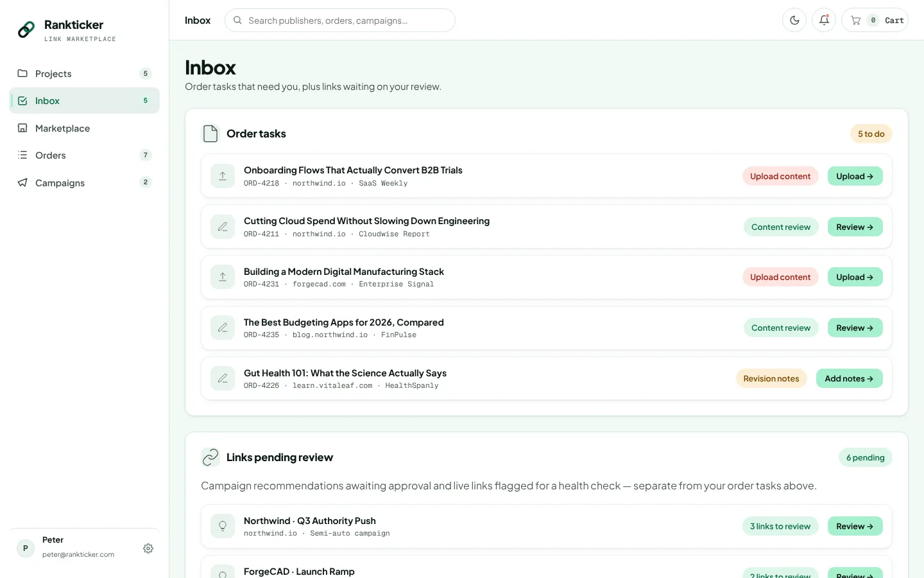Click the upload icon for Onboarding Flows task

click(223, 176)
